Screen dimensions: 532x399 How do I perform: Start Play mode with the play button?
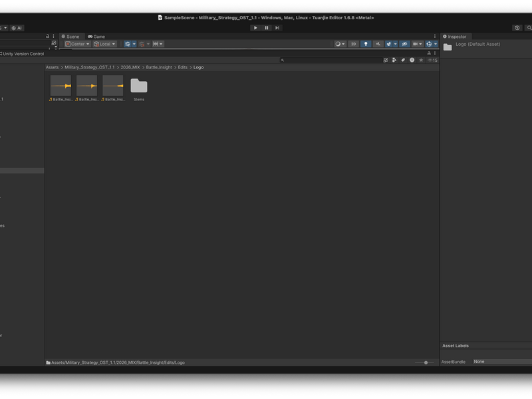tap(255, 28)
